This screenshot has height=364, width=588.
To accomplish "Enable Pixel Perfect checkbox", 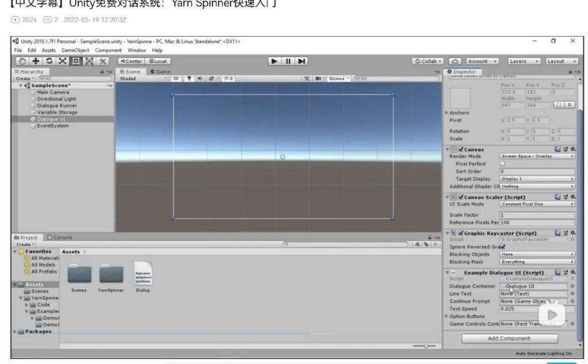I will [502, 164].
